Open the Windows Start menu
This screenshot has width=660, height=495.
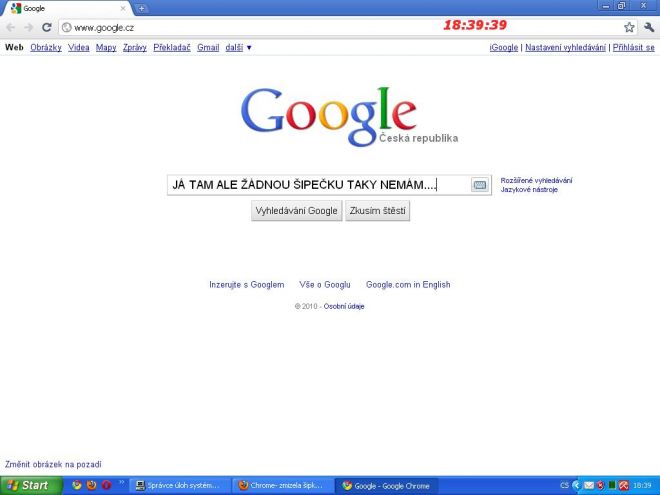pyautogui.click(x=31, y=485)
